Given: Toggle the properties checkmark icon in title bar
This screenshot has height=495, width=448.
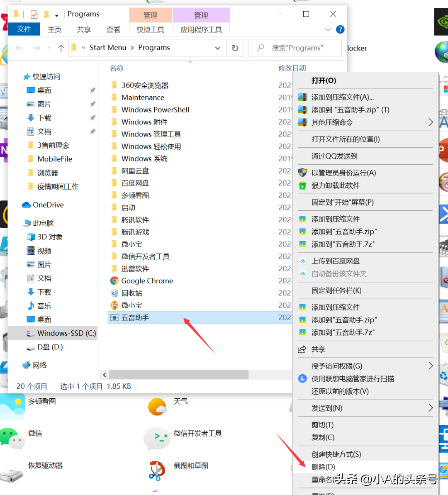Looking at the screenshot, I should click(x=34, y=14).
